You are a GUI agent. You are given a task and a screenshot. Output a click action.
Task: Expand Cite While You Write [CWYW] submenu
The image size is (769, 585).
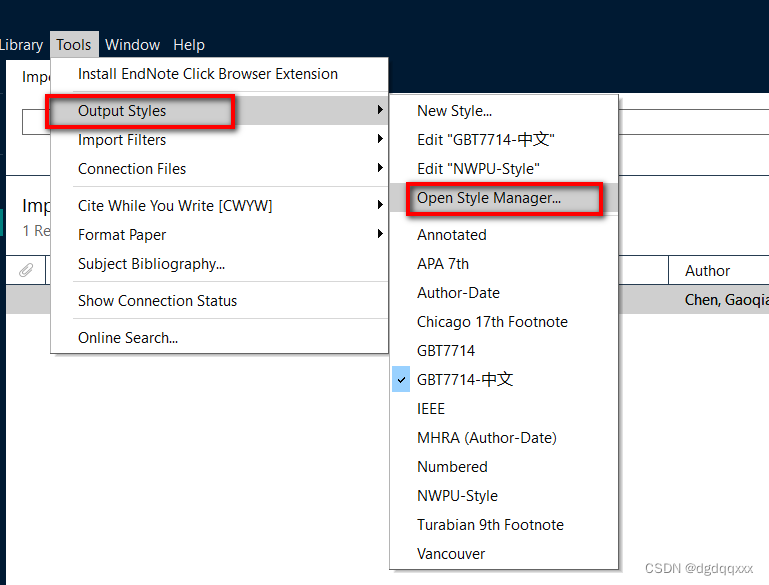tap(219, 205)
